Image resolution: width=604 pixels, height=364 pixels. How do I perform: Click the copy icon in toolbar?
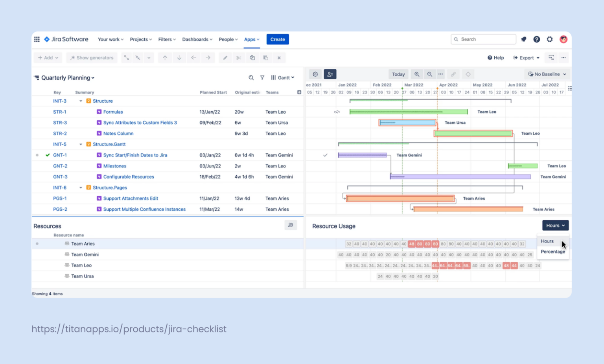252,58
